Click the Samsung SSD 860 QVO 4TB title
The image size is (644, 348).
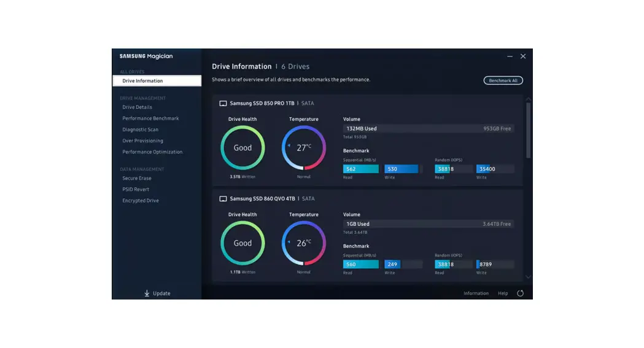[x=262, y=199]
